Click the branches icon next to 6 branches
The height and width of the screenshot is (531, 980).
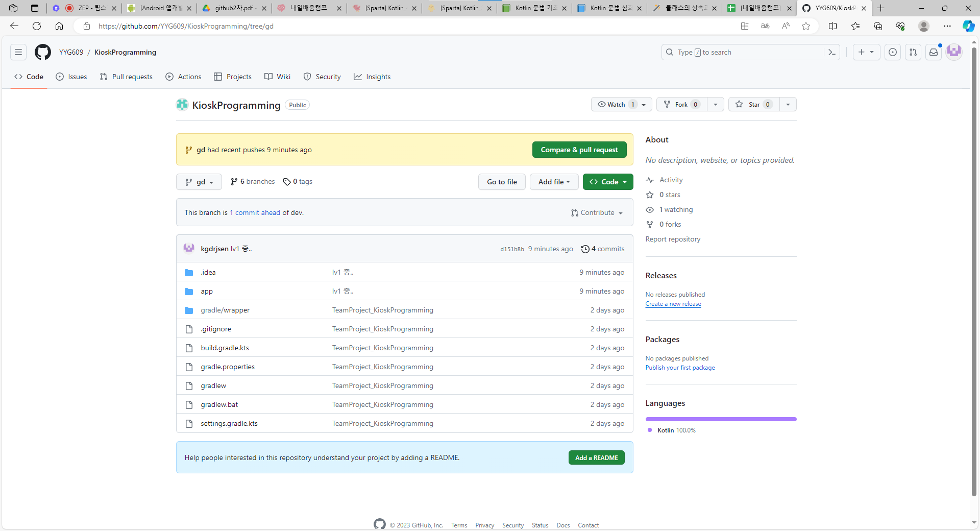[234, 182]
